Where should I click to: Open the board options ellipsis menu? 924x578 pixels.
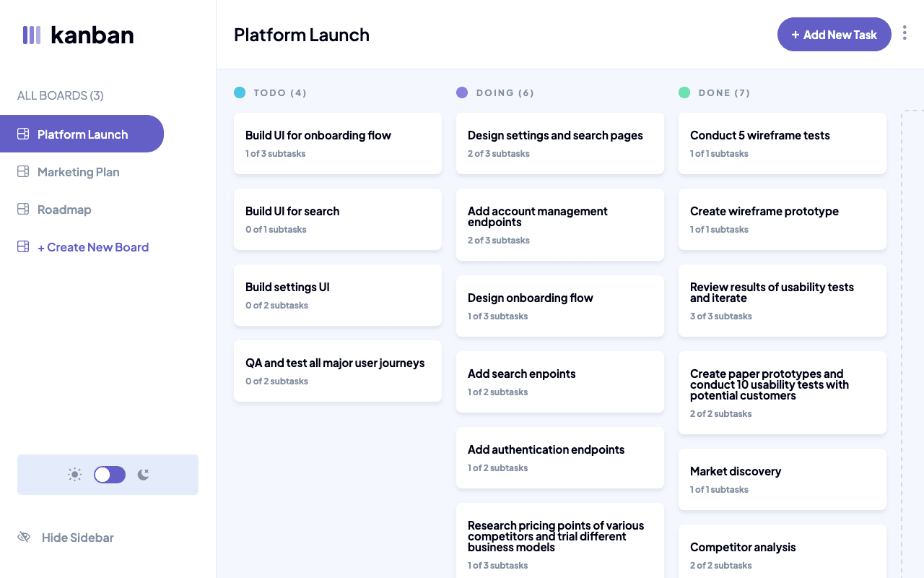(x=905, y=33)
